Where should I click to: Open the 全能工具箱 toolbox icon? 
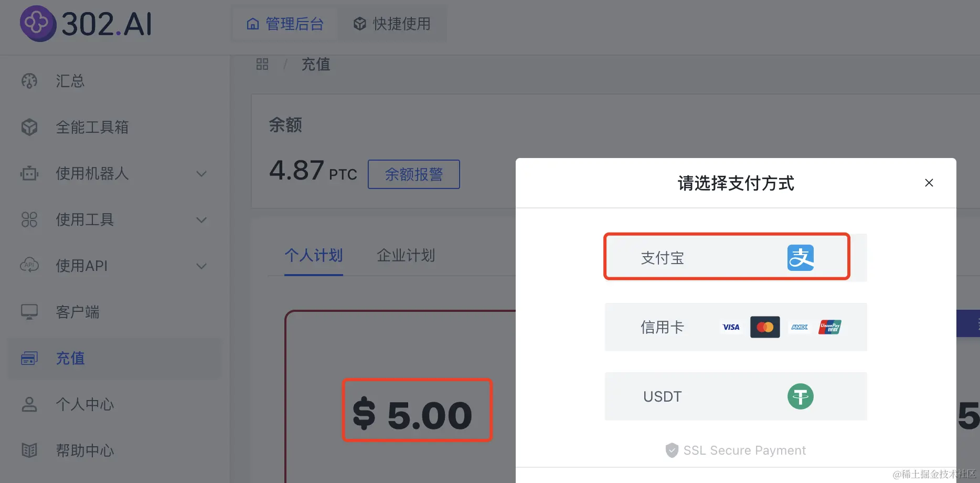pyautogui.click(x=29, y=127)
